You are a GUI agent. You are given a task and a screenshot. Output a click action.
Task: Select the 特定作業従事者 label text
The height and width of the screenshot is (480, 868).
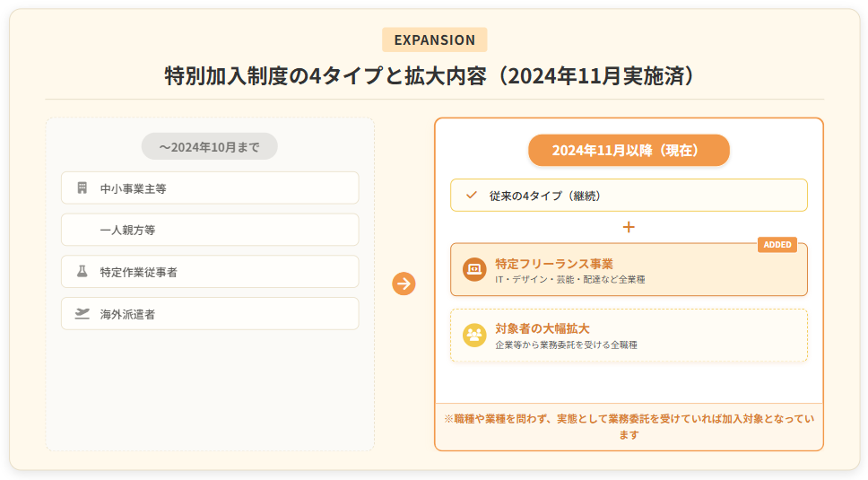pyautogui.click(x=138, y=272)
